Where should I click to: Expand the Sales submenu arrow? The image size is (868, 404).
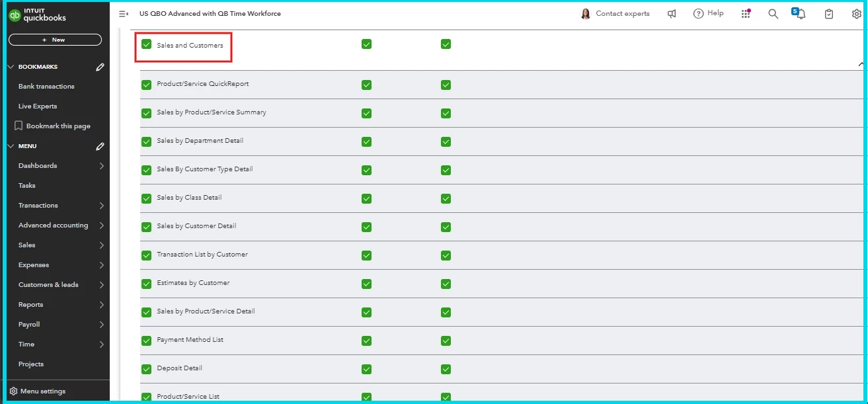tap(102, 245)
